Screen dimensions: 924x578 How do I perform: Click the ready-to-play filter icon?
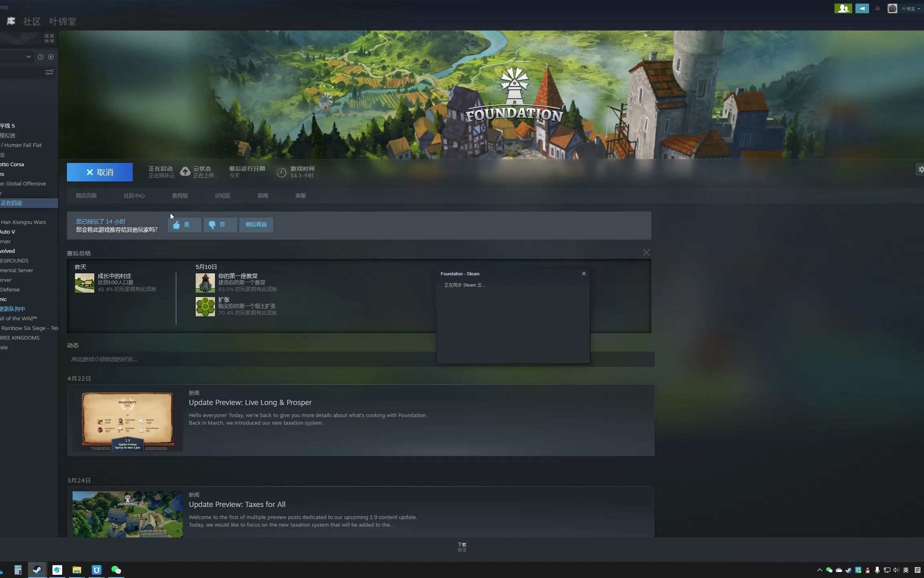pos(51,57)
